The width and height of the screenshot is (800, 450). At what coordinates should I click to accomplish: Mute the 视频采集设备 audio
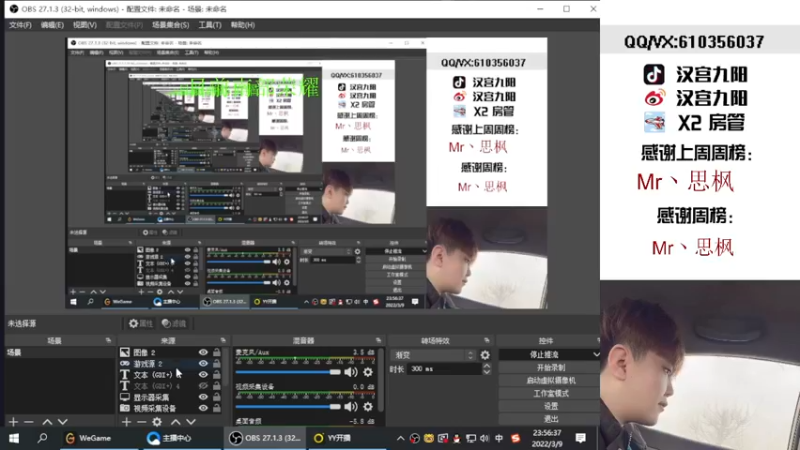point(351,407)
